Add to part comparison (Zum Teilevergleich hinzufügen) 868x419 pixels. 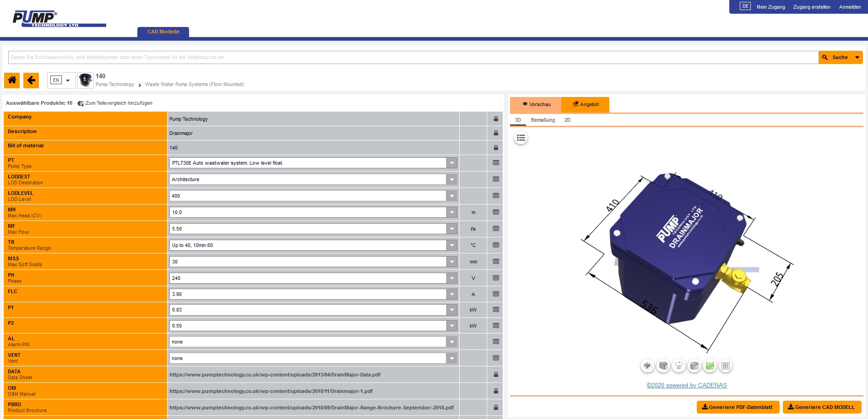[x=115, y=103]
